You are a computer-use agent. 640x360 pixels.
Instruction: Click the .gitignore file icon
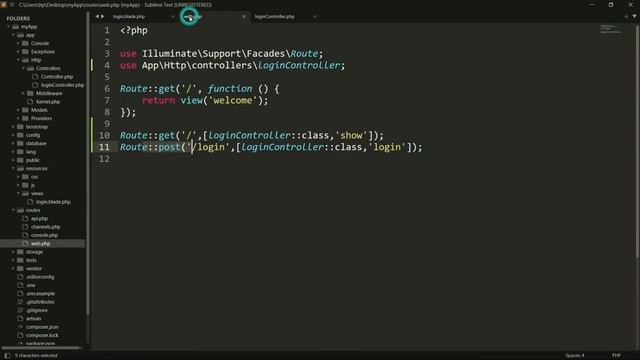[x=20, y=310]
